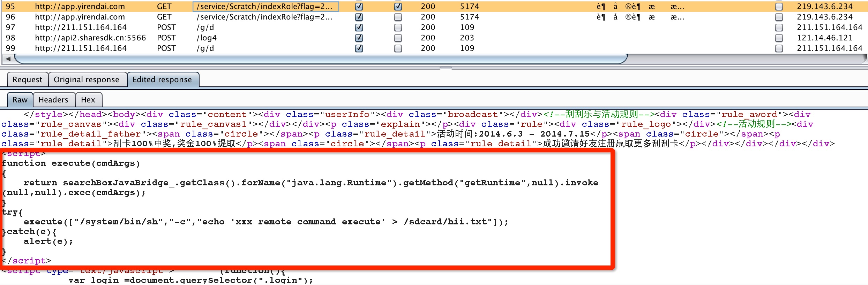The image size is (868, 285).
Task: Select row 95 host app.yirendai.com
Action: (x=80, y=7)
